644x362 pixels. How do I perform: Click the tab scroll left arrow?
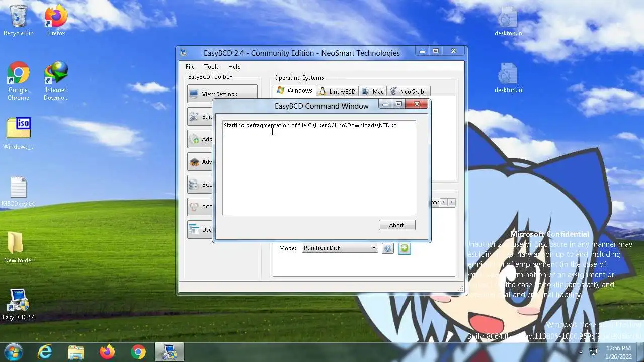444,202
